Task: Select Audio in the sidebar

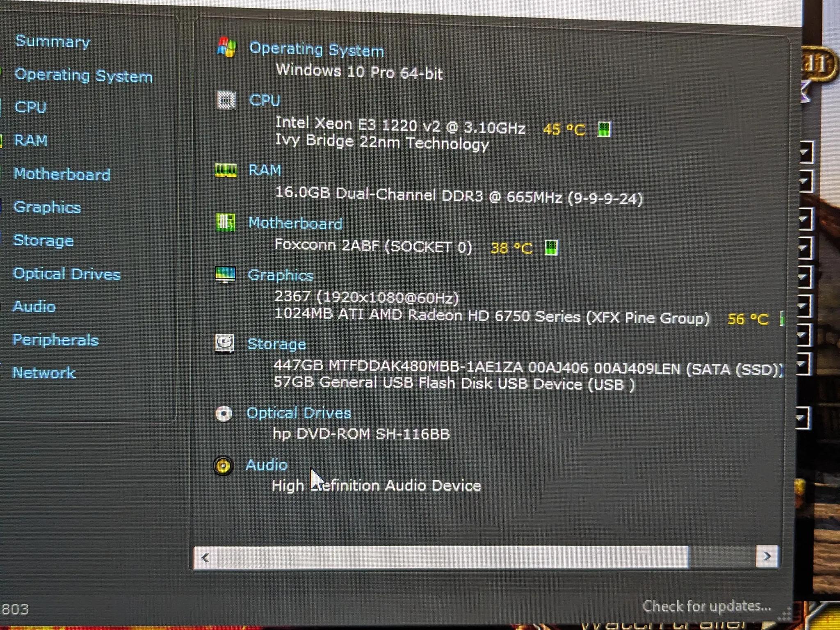Action: (x=34, y=307)
